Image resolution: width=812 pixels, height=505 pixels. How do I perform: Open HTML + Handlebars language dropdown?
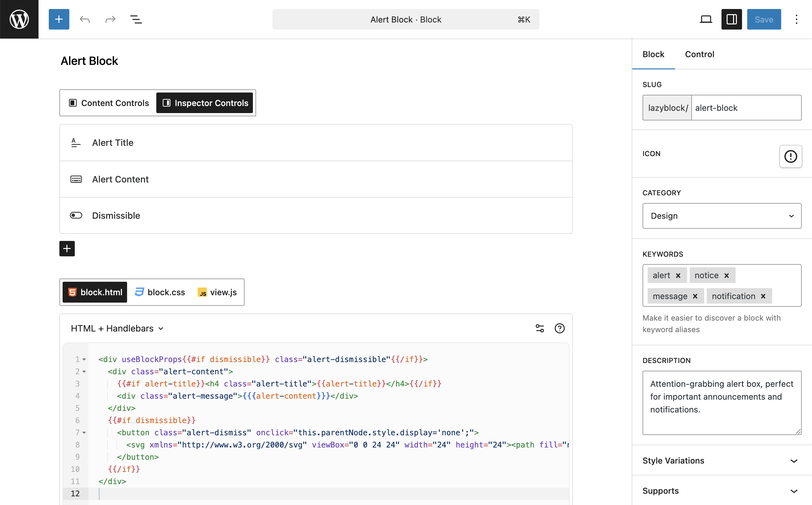117,328
